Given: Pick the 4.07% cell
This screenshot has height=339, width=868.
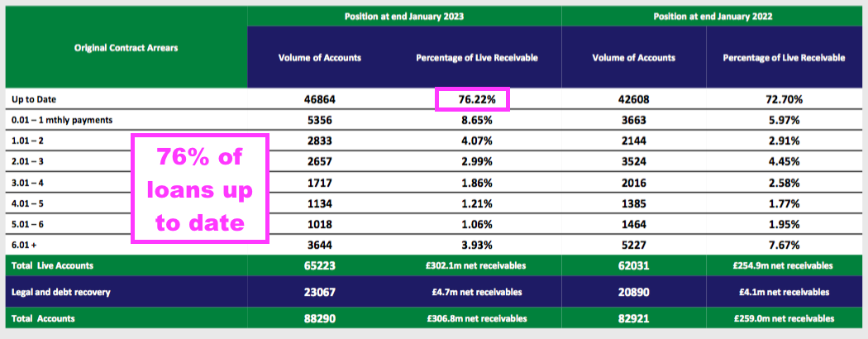Looking at the screenshot, I should pyautogui.click(x=477, y=141).
